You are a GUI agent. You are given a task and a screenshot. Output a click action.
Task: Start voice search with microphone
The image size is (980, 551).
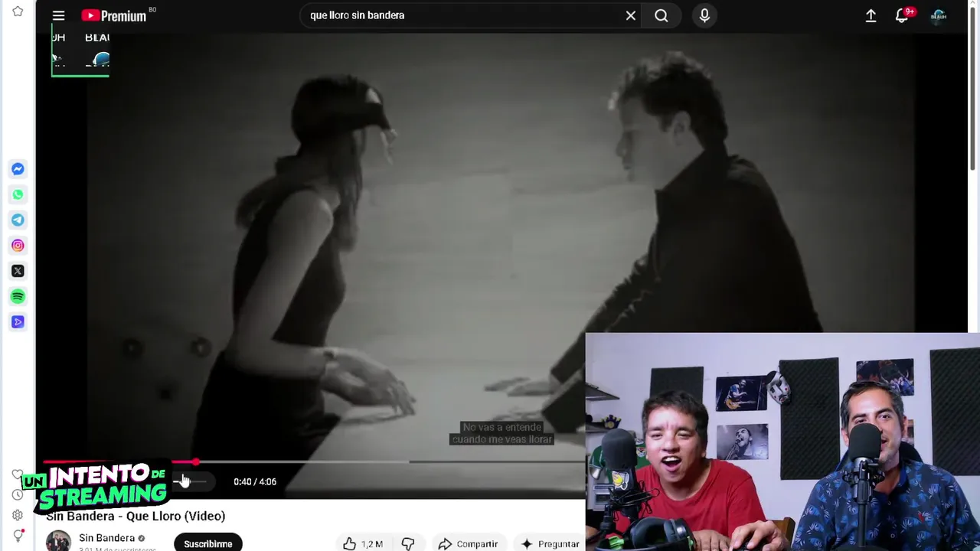[x=704, y=15]
